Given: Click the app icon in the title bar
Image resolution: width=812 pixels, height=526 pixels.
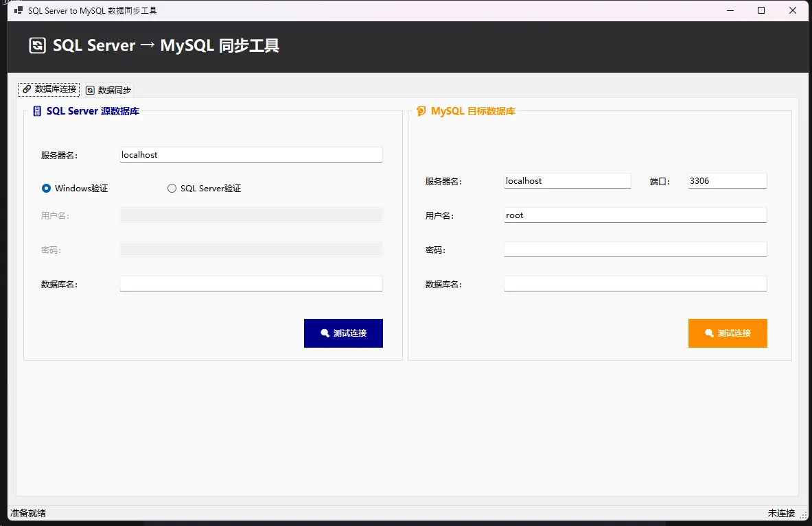Looking at the screenshot, I should tap(18, 10).
